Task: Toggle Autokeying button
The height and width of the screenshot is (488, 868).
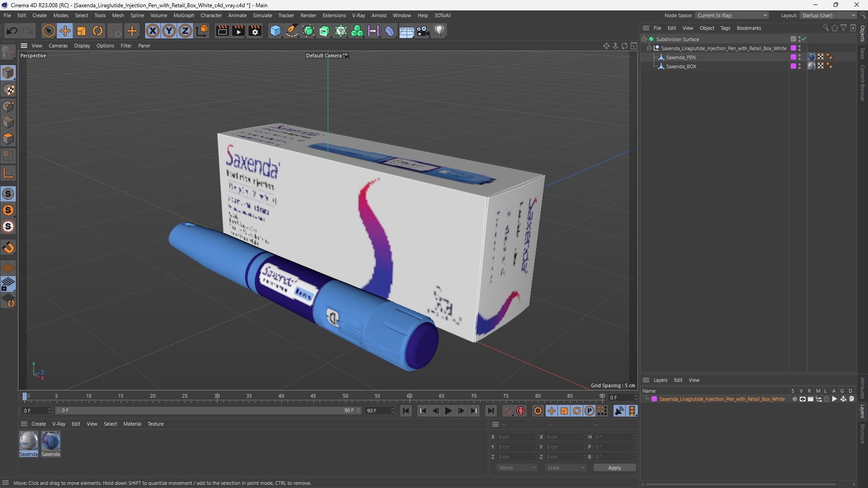Action: 521,411
